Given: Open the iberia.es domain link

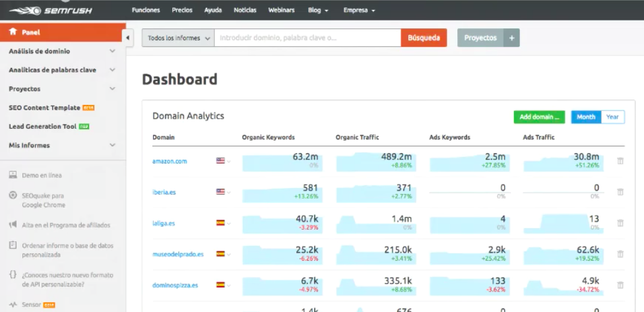Looking at the screenshot, I should tap(164, 192).
